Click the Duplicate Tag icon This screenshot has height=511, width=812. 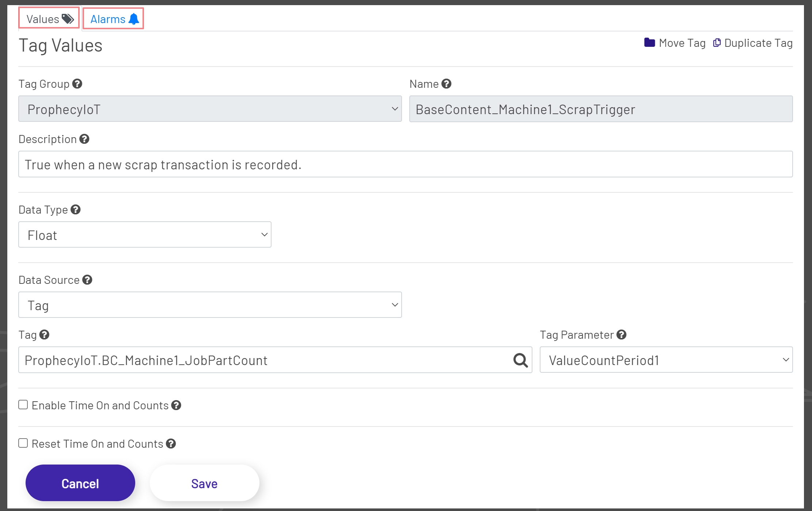click(x=717, y=42)
